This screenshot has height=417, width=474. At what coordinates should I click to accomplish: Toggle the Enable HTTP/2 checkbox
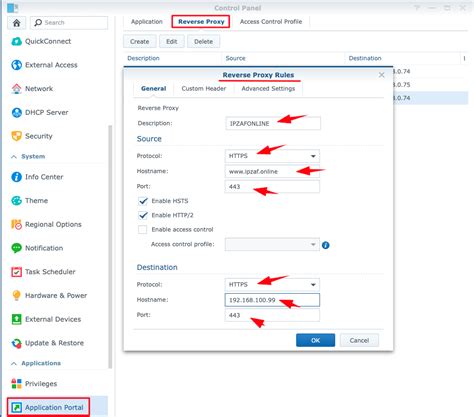pos(143,215)
